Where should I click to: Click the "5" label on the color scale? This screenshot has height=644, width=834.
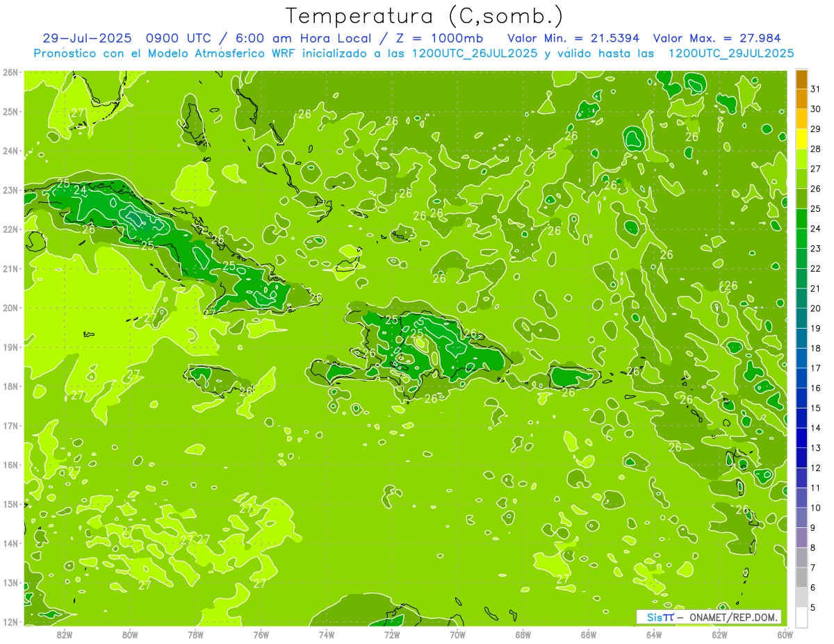click(x=813, y=608)
